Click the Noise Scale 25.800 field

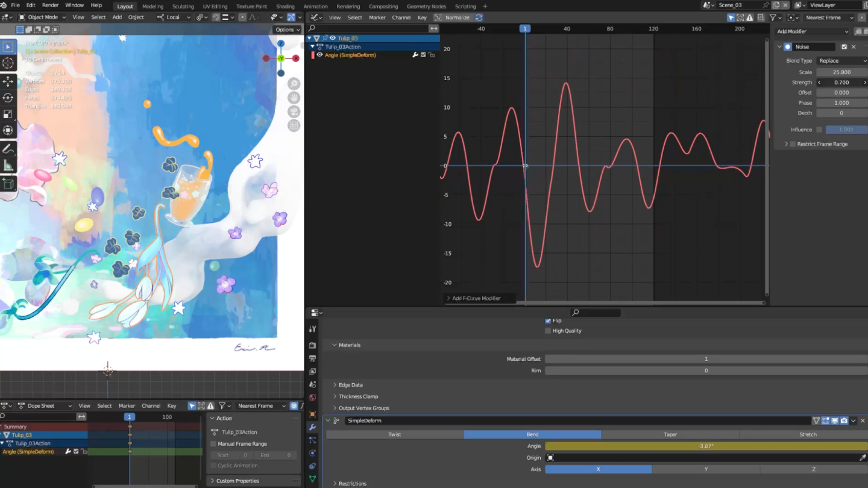pos(842,72)
